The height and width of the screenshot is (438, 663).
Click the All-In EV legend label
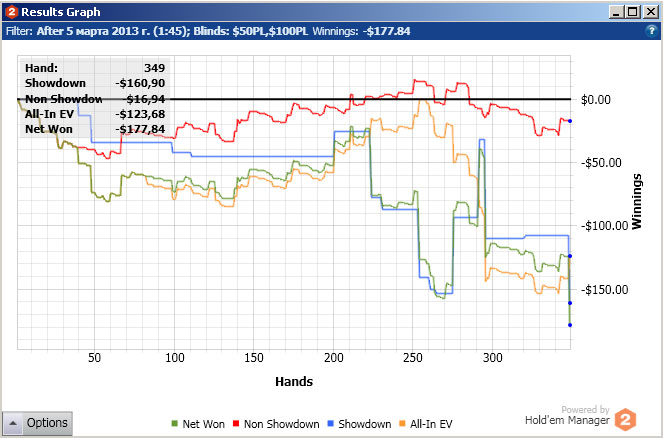431,424
